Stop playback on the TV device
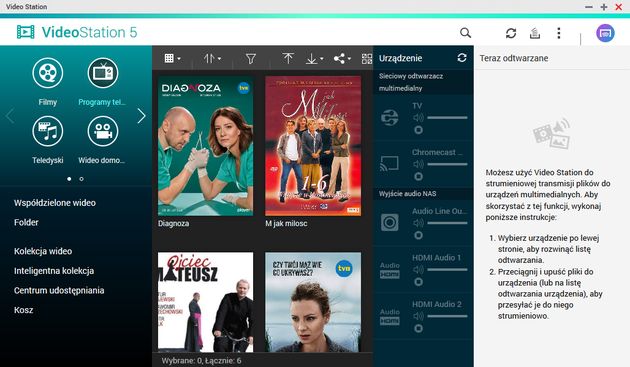630x367 pixels. (x=418, y=130)
